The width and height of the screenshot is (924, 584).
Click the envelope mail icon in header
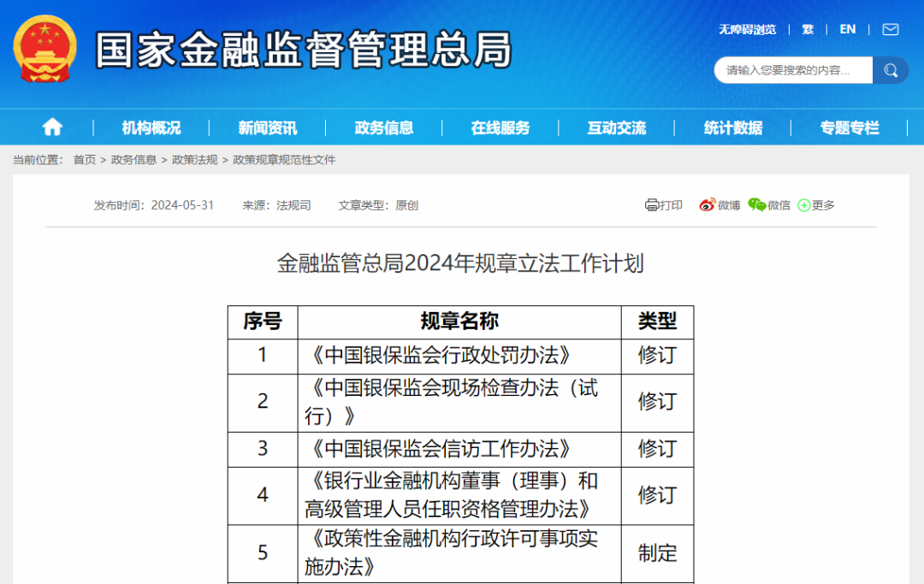tap(890, 28)
